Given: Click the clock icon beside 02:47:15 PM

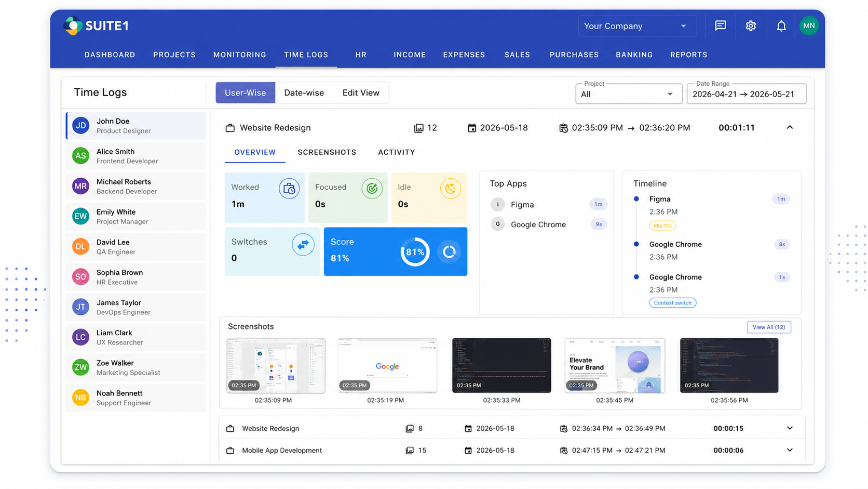Looking at the screenshot, I should pos(563,451).
